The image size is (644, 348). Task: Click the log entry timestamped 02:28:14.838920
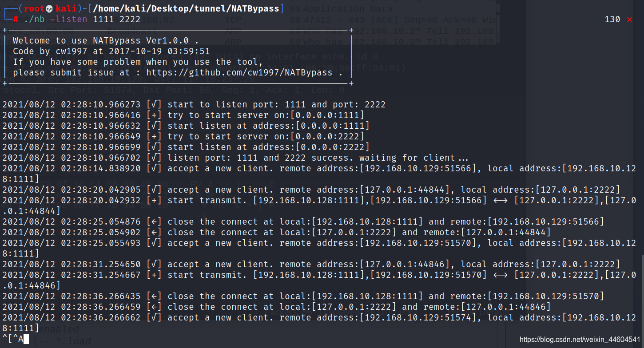tap(319, 174)
